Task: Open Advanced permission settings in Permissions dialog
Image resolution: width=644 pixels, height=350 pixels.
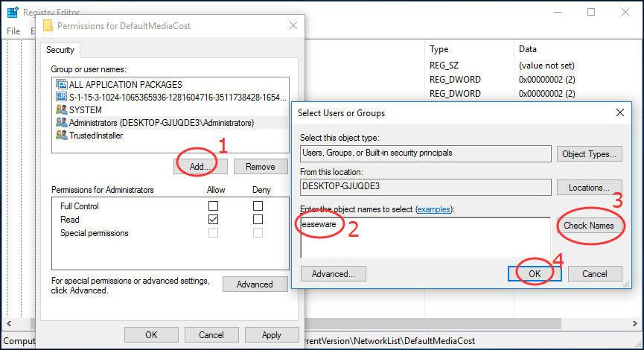Action: pos(255,284)
